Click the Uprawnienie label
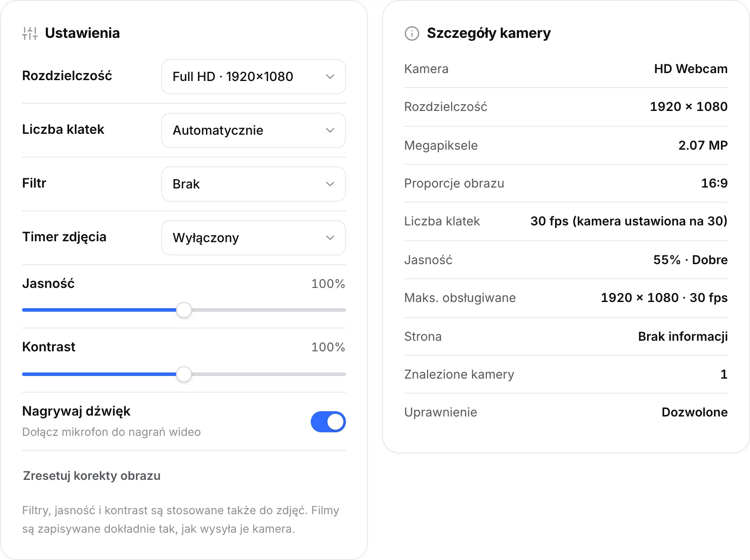Screen dimensions: 750x560 click(x=441, y=412)
